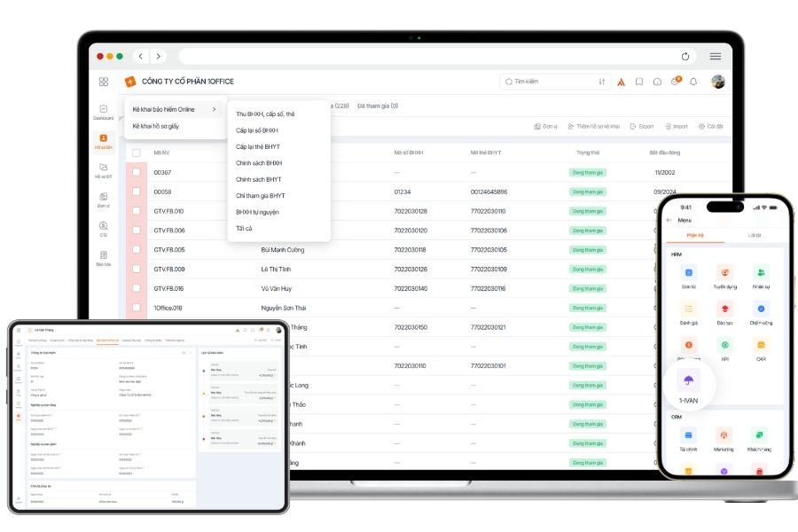Viewport: 798px width, 532px height.
Task: Click the Import button
Action: click(x=676, y=126)
